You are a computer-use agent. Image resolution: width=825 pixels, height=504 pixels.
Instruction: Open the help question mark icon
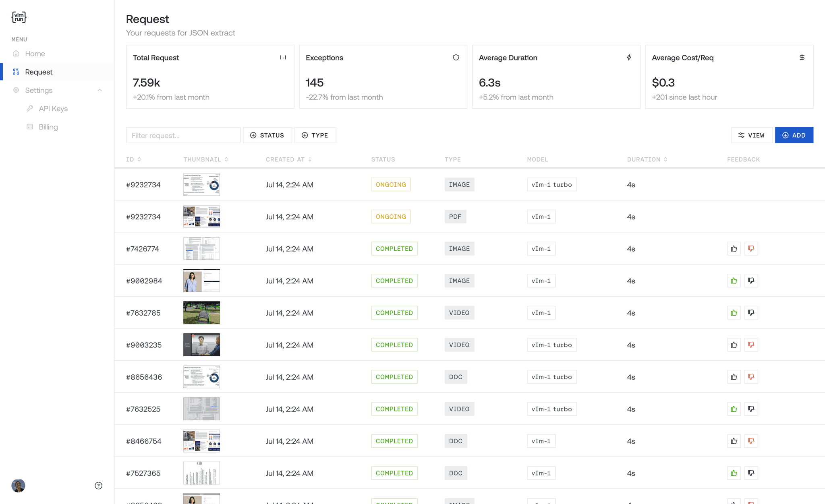[98, 485]
